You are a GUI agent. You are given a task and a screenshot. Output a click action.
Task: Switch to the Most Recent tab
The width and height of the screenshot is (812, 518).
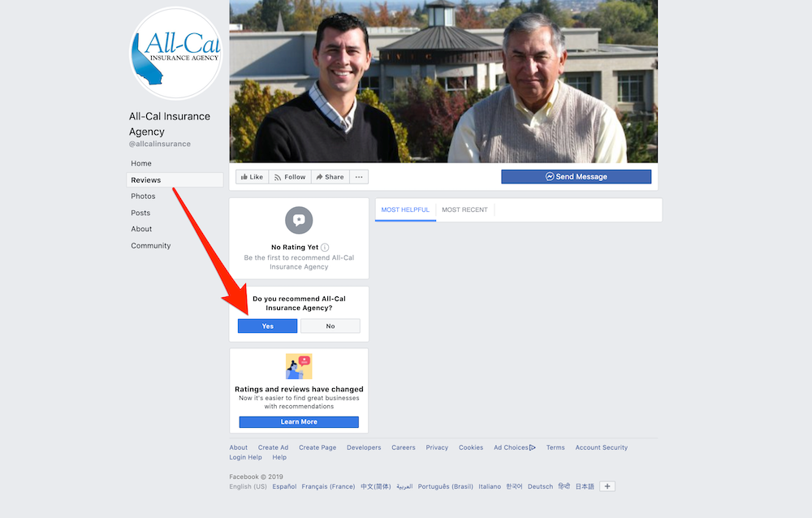pos(464,209)
